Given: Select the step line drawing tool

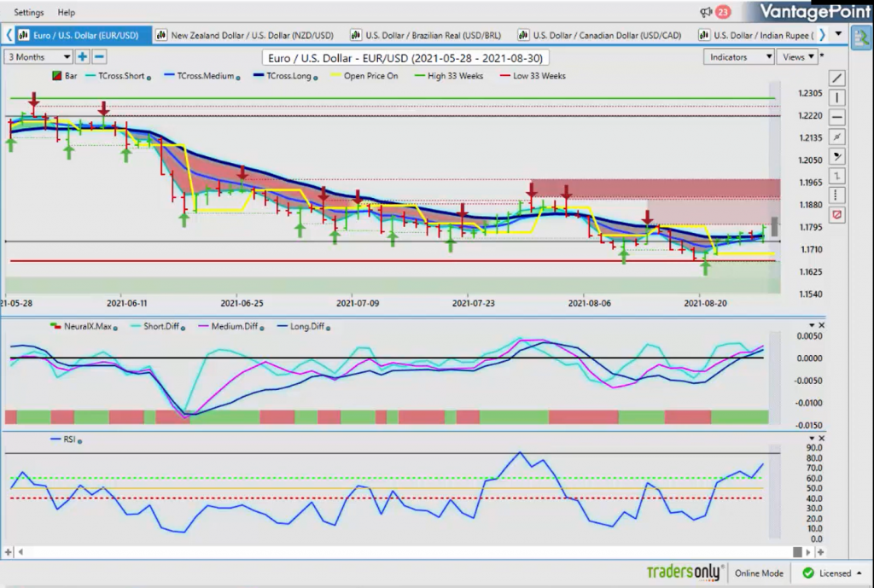Looking at the screenshot, I should (836, 176).
